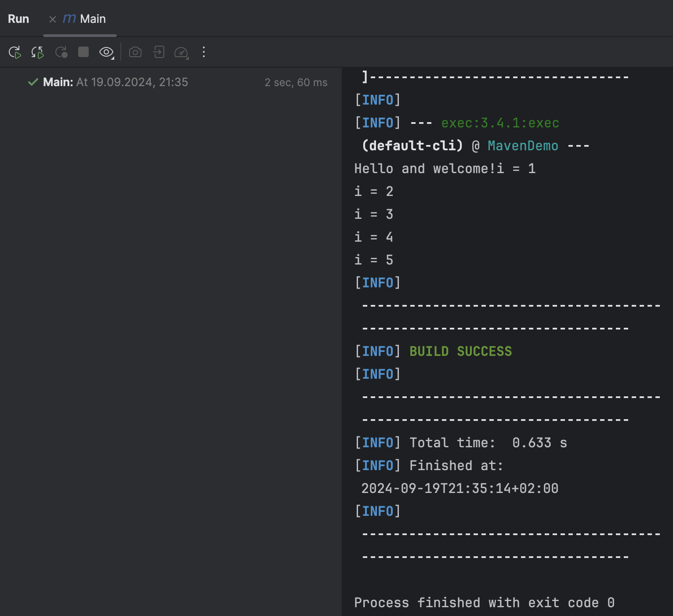Close the Main run tab

click(x=53, y=18)
